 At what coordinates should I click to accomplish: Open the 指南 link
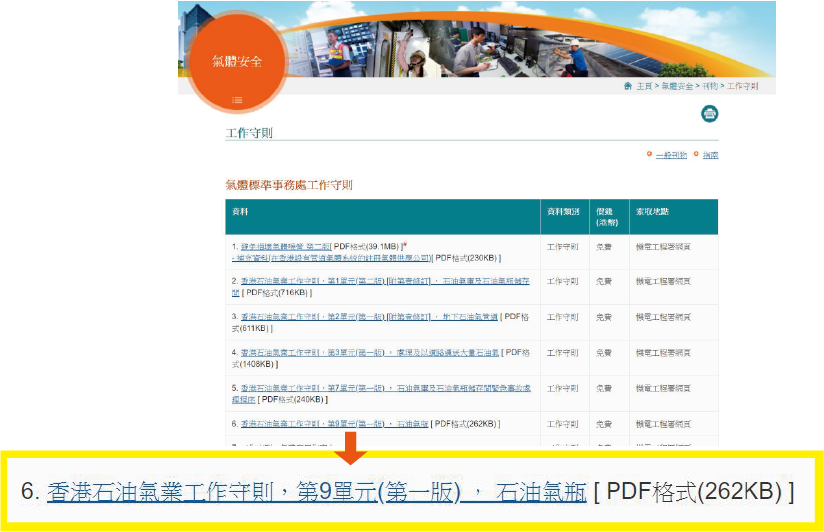pyautogui.click(x=710, y=155)
